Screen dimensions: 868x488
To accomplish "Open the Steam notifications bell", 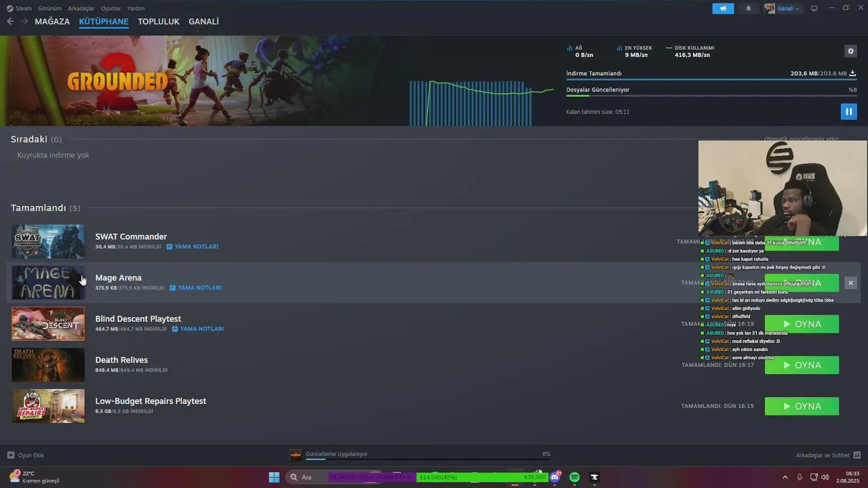I will click(x=749, y=8).
